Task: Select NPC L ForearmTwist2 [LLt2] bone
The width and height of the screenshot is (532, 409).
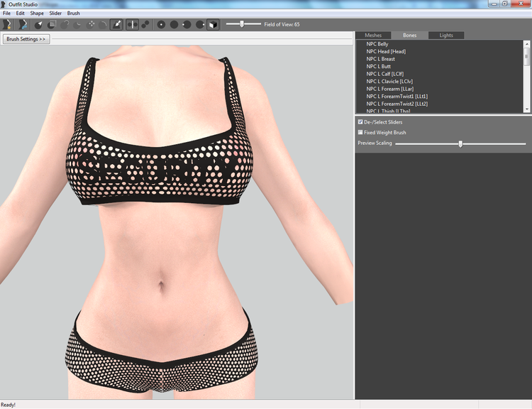Action: tap(397, 104)
